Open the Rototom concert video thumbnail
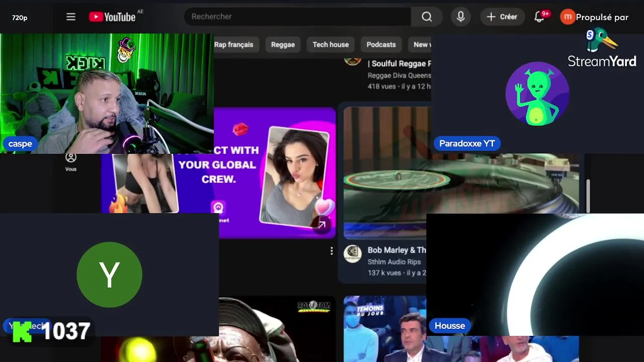Image resolution: width=644 pixels, height=362 pixels. pyautogui.click(x=277, y=329)
